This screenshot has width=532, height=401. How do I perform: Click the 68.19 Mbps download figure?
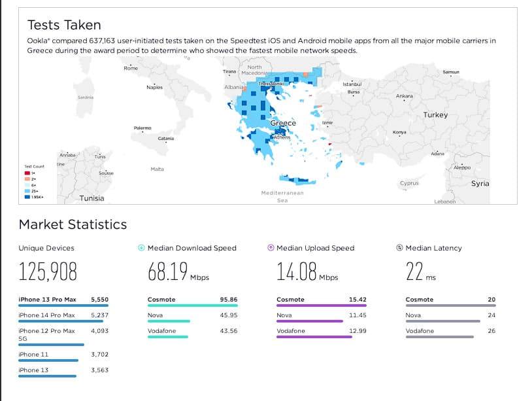point(178,271)
